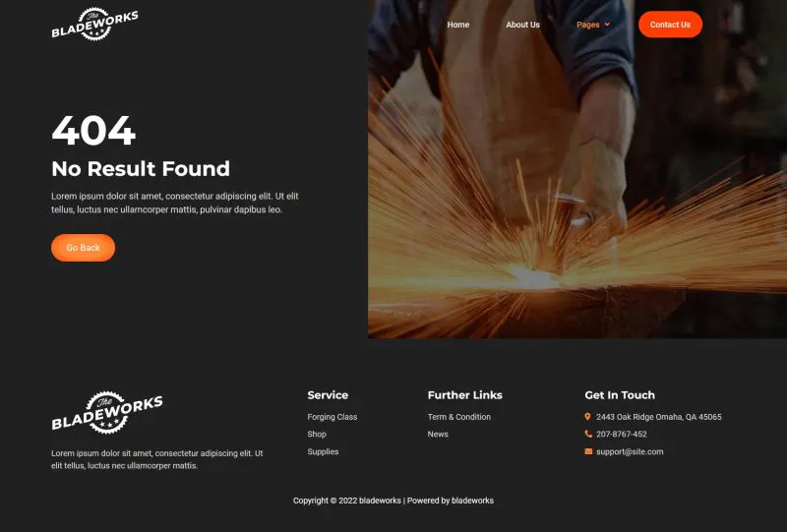Open the News footer link

point(438,434)
